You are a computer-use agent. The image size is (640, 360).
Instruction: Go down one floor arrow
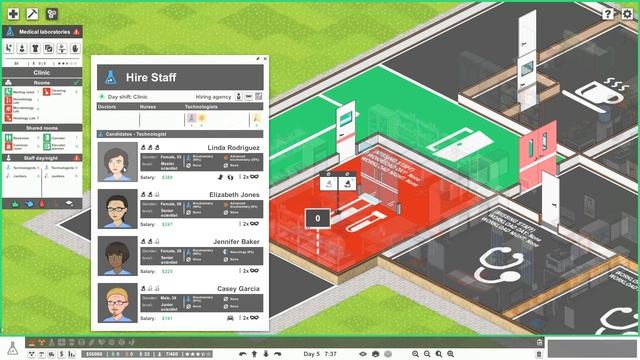point(266,354)
